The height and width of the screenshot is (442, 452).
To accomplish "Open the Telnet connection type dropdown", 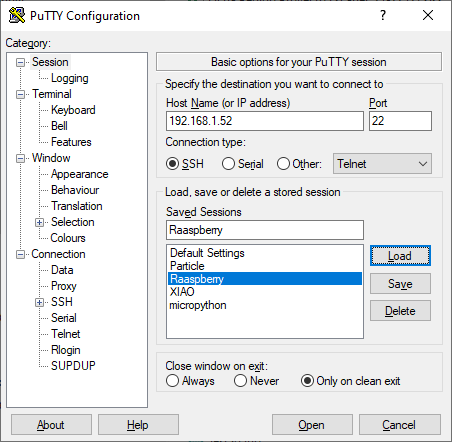I will 382,164.
